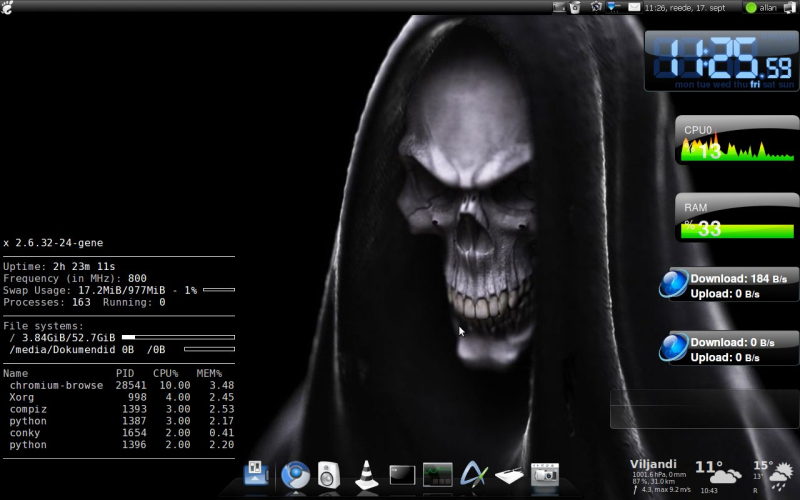Viewport: 800px width, 500px height.
Task: Click the digital clock desktop widget
Action: pyautogui.click(x=721, y=60)
